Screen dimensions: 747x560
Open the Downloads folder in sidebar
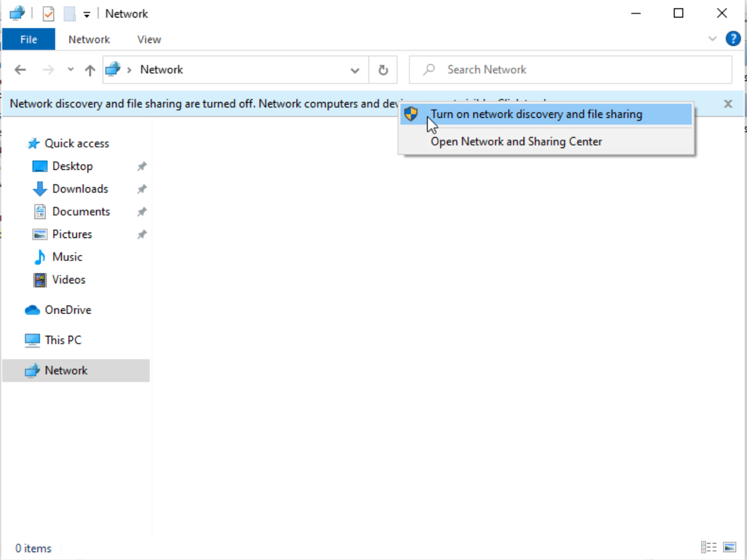click(80, 189)
